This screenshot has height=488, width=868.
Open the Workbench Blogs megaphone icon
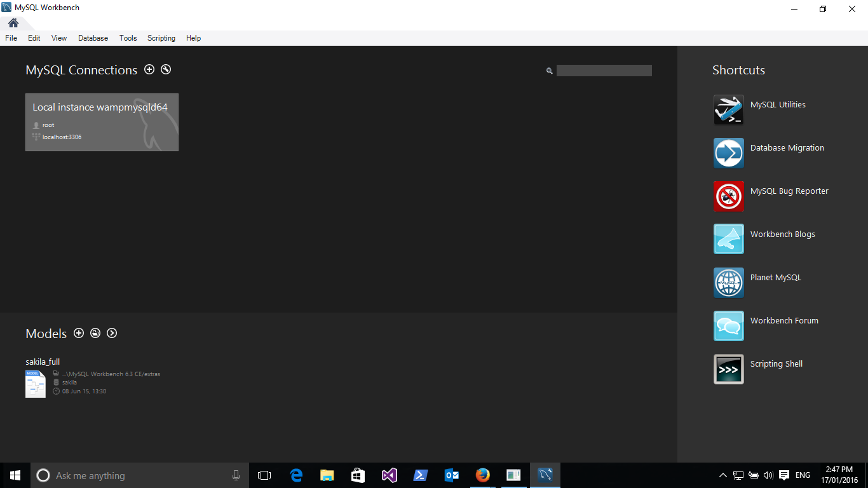(728, 240)
